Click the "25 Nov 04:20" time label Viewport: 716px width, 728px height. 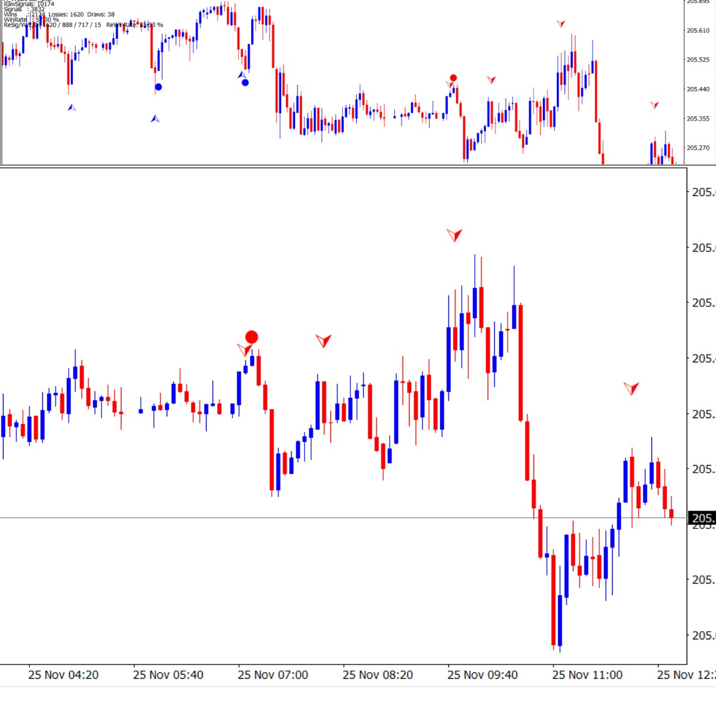pyautogui.click(x=63, y=675)
